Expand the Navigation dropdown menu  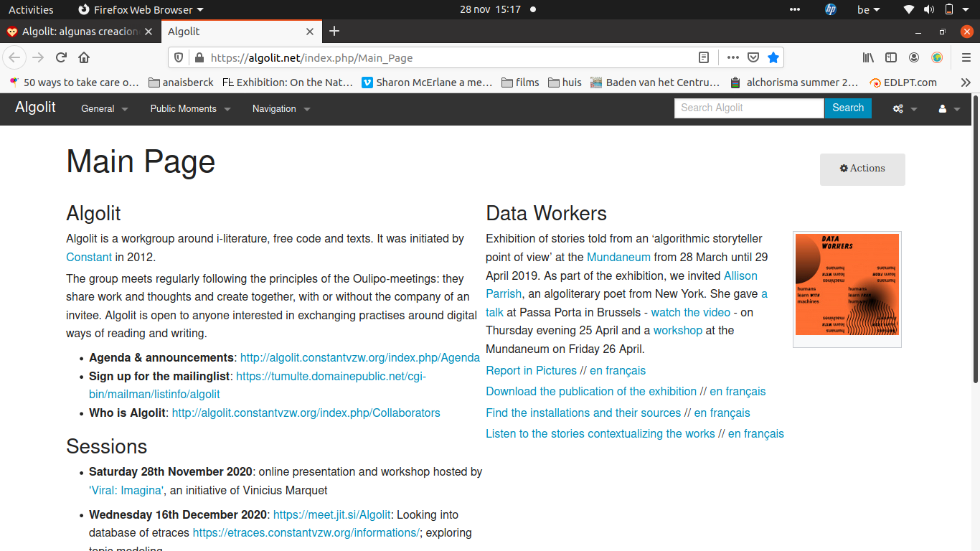click(281, 108)
